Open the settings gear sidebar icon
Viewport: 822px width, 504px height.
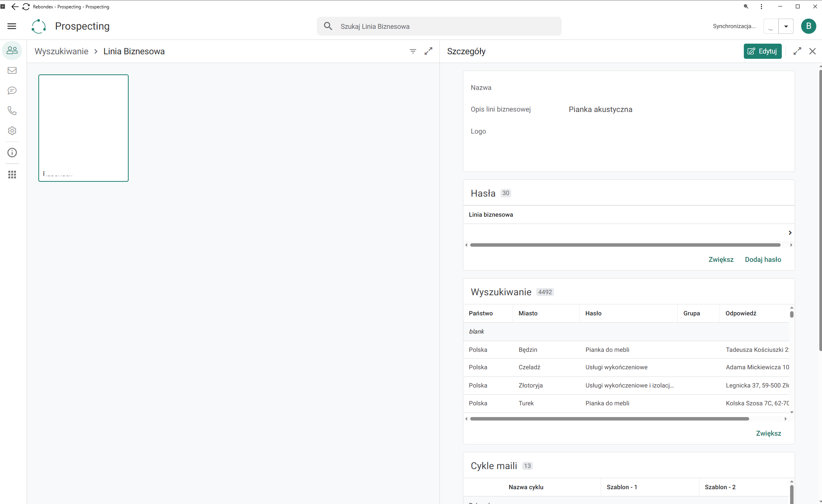(x=12, y=131)
